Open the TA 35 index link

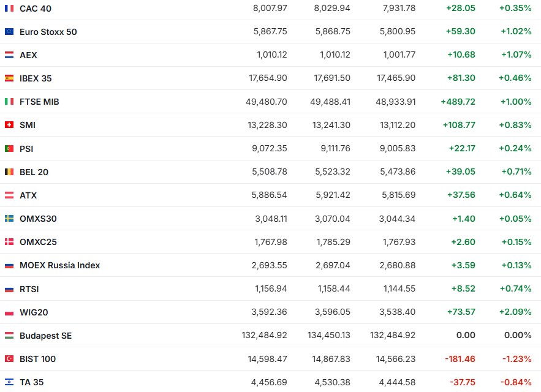(x=32, y=382)
